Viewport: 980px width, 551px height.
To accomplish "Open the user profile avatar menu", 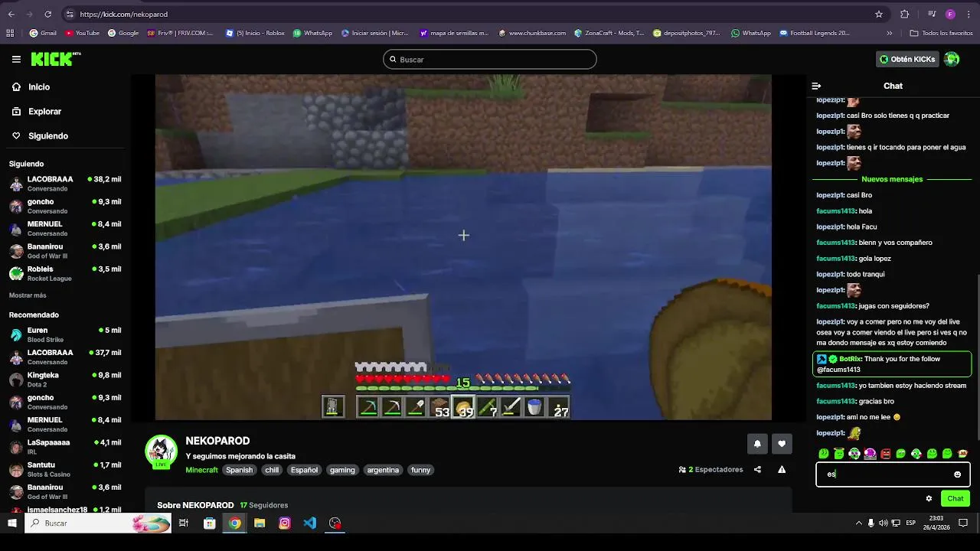I will 952,59.
